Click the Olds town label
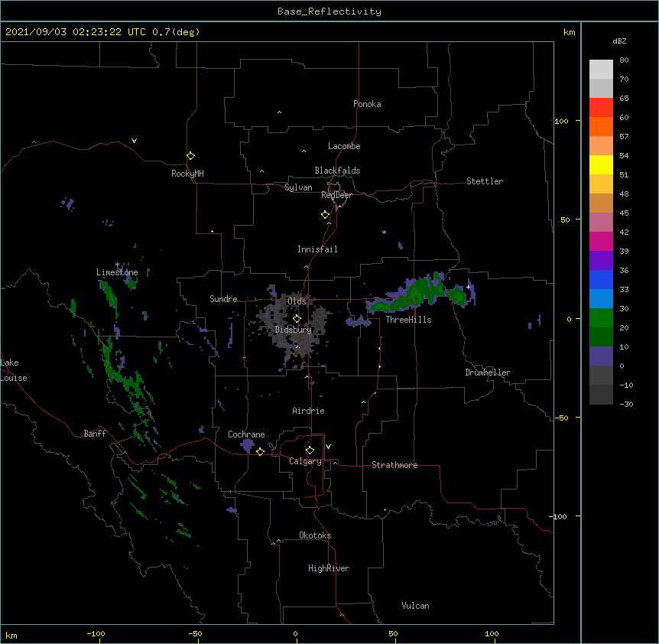 tap(297, 301)
